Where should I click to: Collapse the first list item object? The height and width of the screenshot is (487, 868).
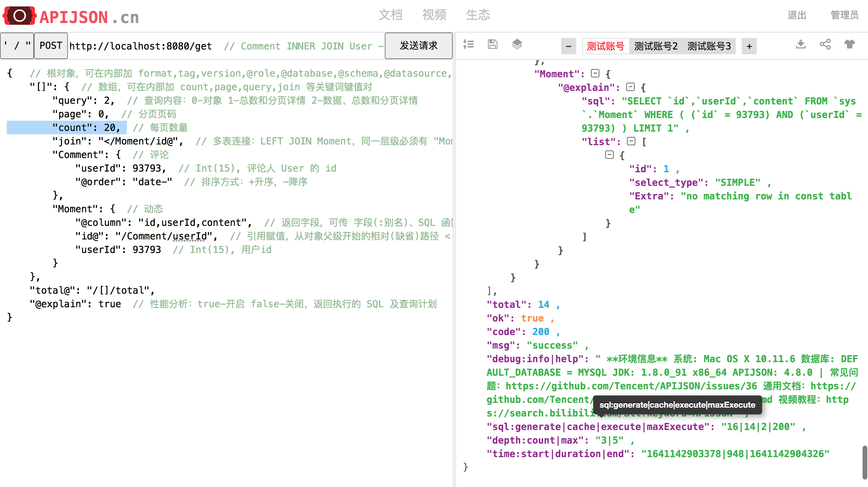609,155
